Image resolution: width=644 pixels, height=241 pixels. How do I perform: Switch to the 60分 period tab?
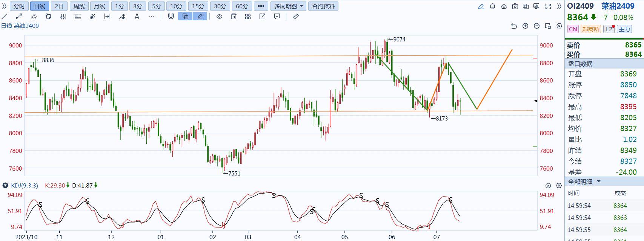pyautogui.click(x=242, y=6)
